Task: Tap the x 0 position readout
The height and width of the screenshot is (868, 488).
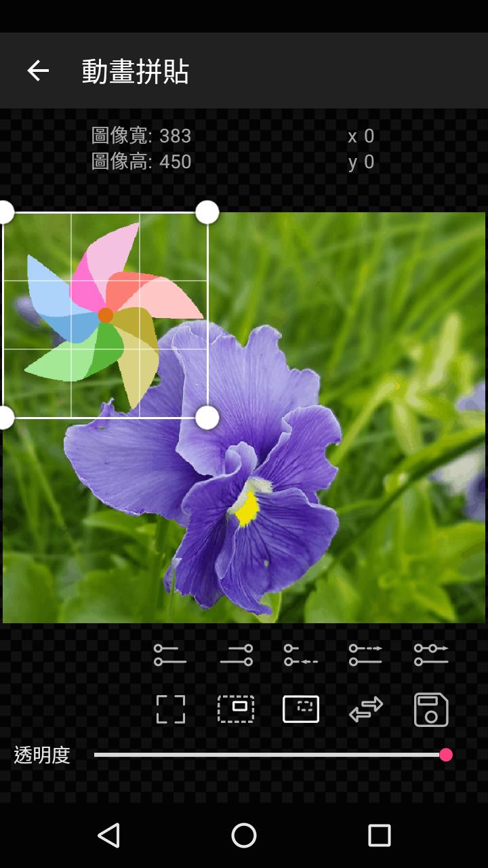Action: (361, 136)
